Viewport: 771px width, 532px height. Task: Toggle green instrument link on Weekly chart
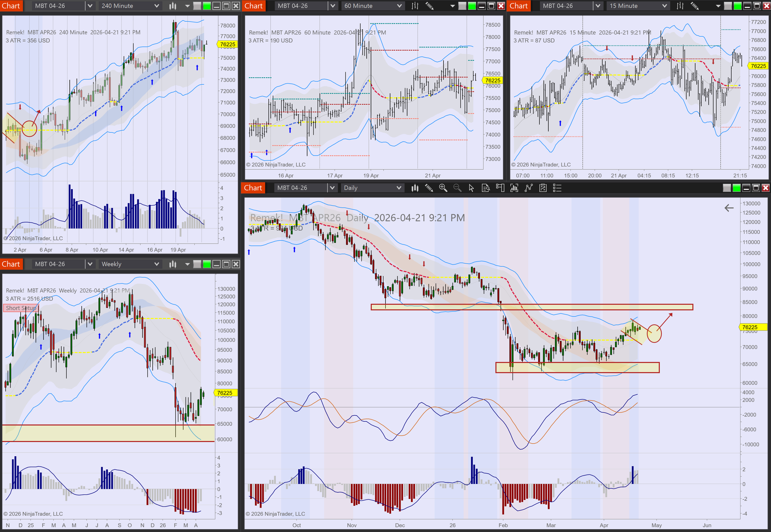coord(207,264)
